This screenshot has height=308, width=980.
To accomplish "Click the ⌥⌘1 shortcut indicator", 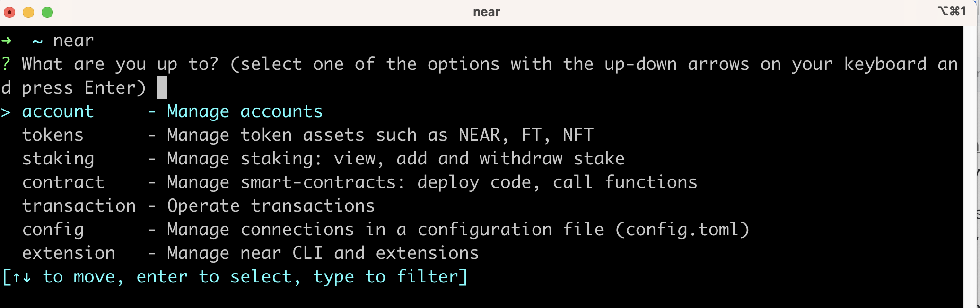I will pos(952,11).
